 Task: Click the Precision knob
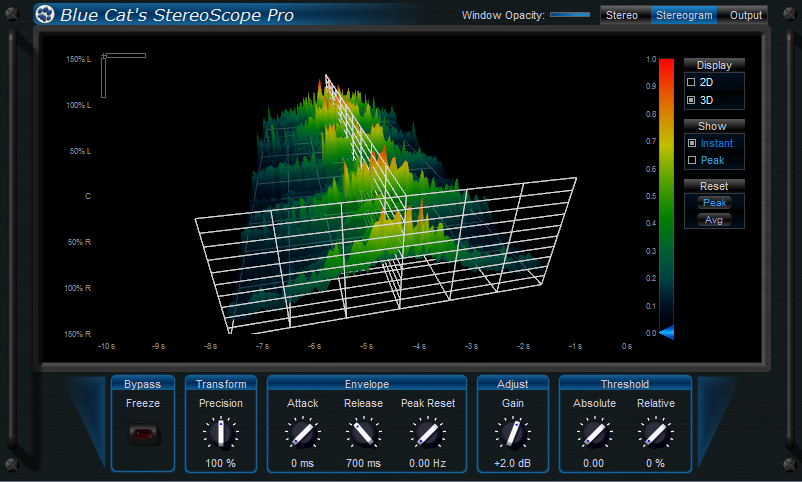[x=221, y=433]
